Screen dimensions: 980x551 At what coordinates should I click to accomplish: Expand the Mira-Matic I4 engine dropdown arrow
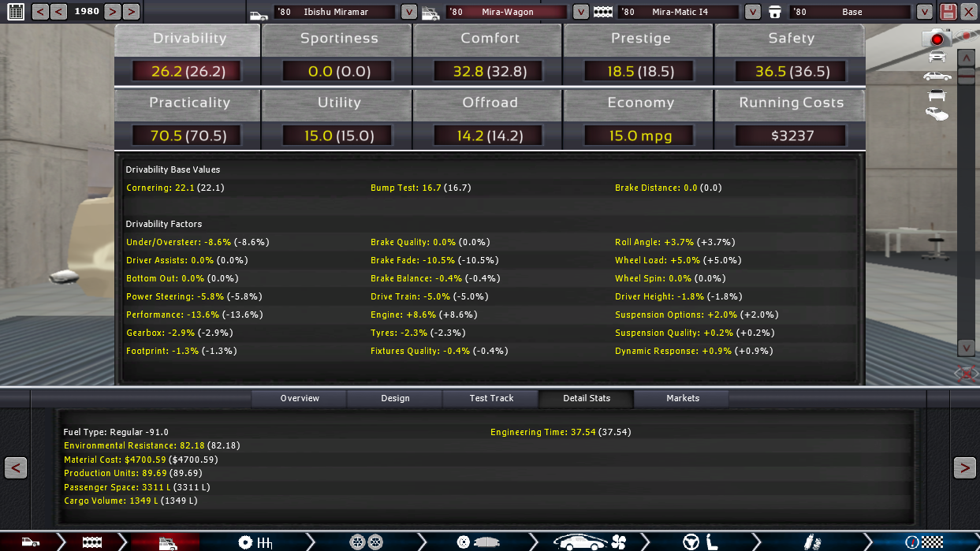[753, 12]
